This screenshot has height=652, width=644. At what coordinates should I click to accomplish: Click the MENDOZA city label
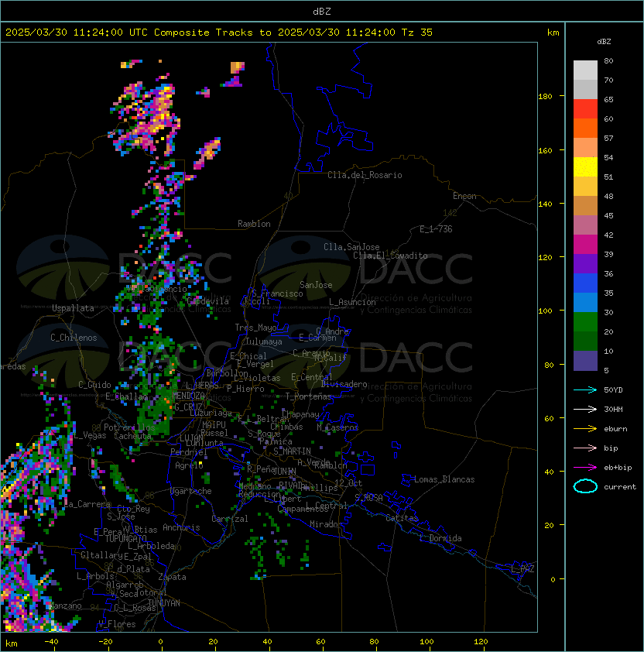tap(188, 395)
